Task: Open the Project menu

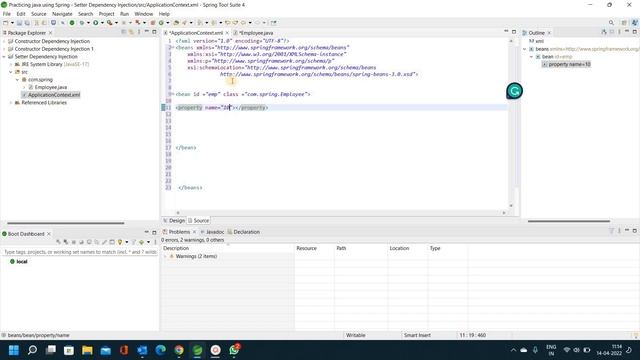Action: coord(107,14)
